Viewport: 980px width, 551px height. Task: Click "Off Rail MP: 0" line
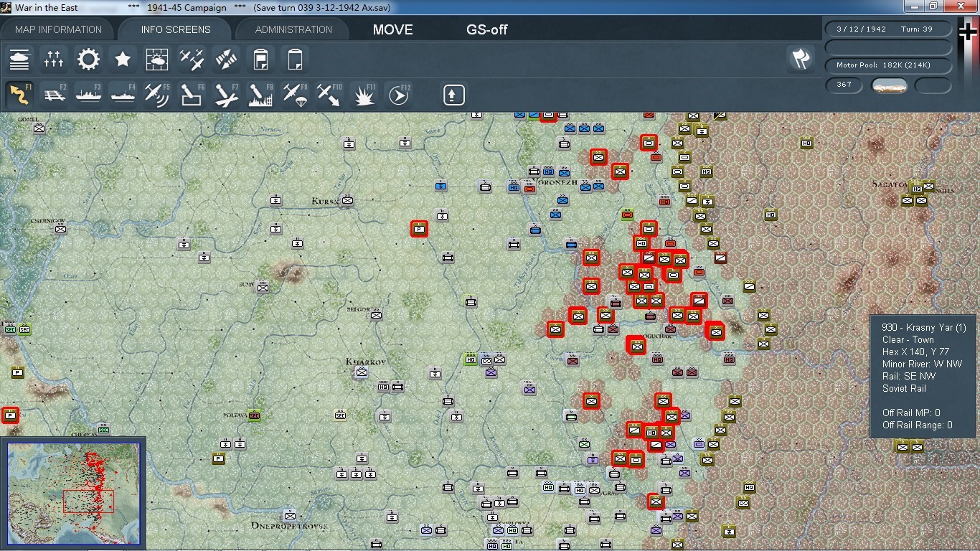[x=911, y=413]
